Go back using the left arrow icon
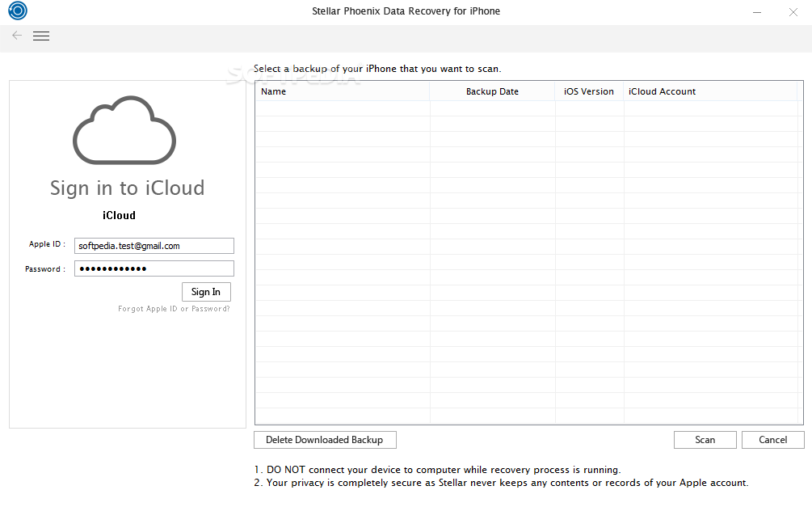This screenshot has height=507, width=812. point(17,36)
